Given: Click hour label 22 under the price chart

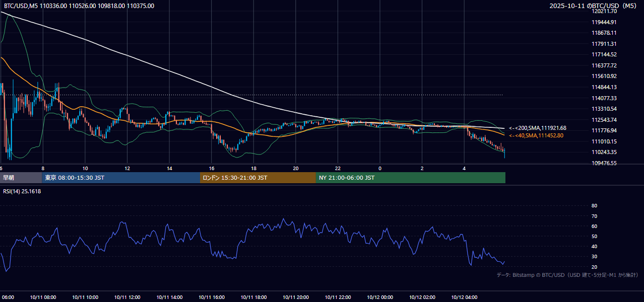Looking at the screenshot, I should click(x=338, y=168).
